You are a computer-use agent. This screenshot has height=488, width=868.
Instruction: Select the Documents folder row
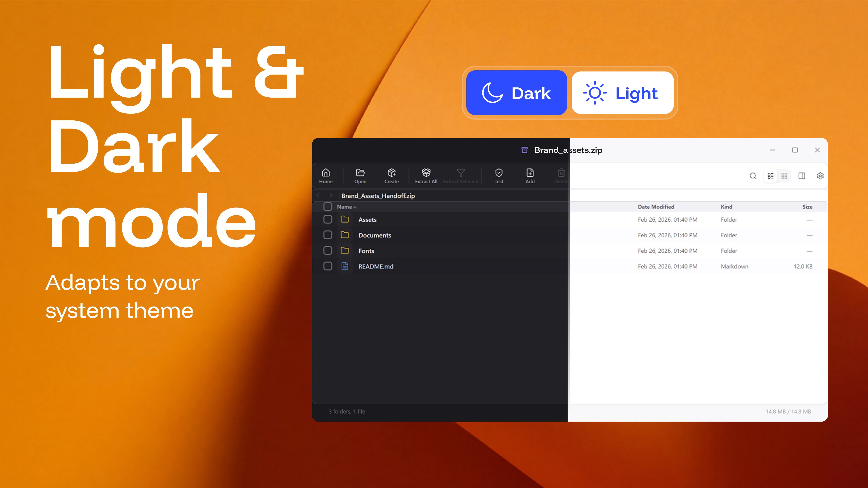coord(570,235)
